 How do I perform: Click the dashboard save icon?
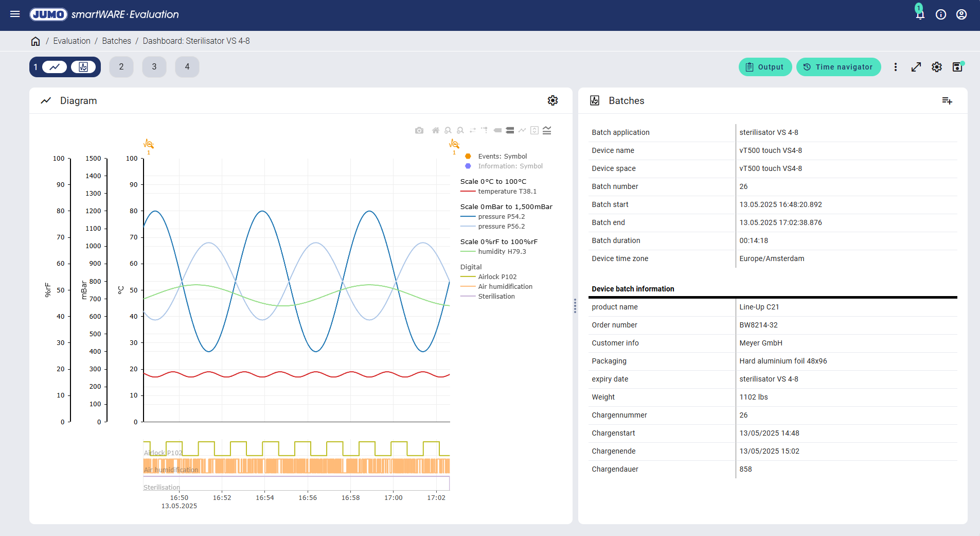(957, 67)
